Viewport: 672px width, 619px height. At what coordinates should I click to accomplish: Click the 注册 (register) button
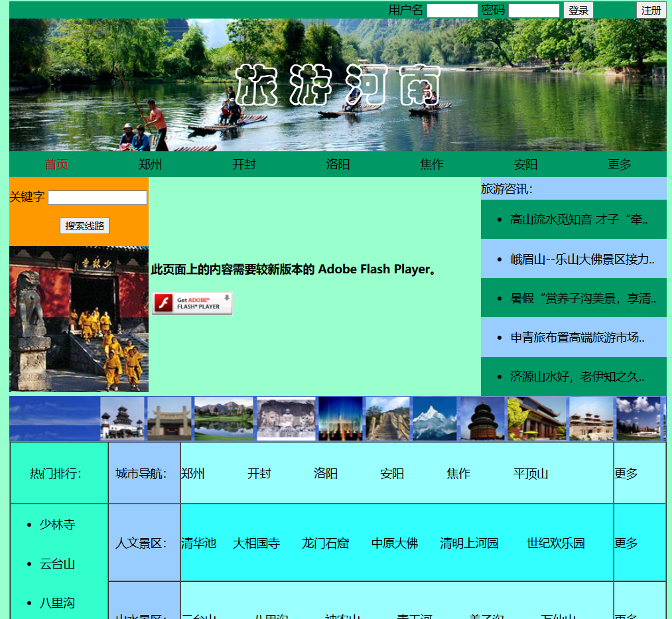click(651, 10)
